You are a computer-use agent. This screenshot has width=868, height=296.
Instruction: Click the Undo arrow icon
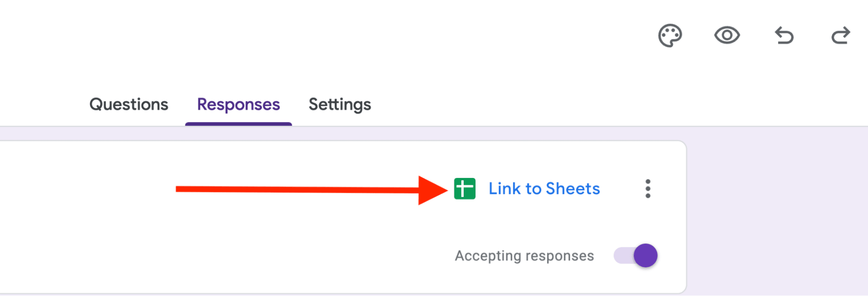(784, 36)
